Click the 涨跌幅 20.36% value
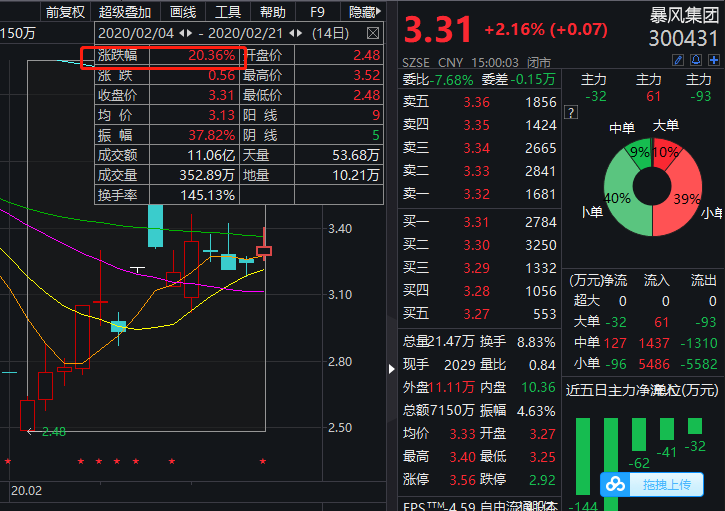The width and height of the screenshot is (725, 511). coord(211,55)
